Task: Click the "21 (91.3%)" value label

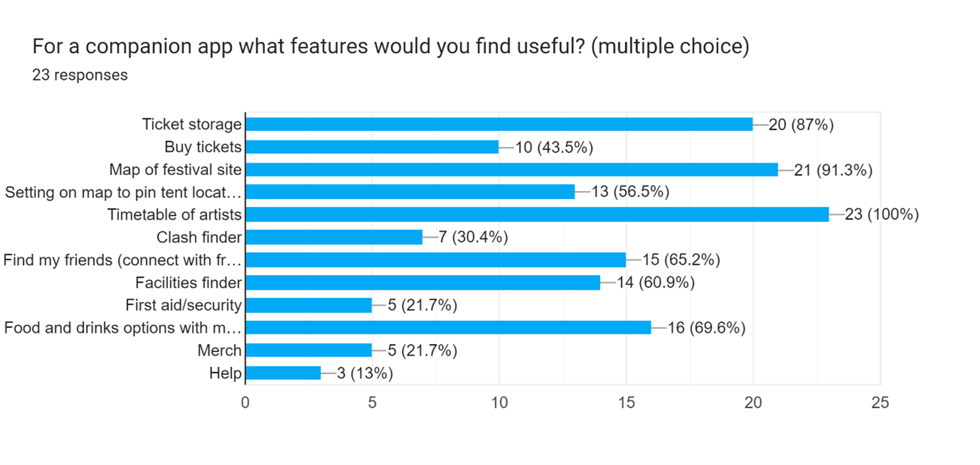Action: (833, 169)
